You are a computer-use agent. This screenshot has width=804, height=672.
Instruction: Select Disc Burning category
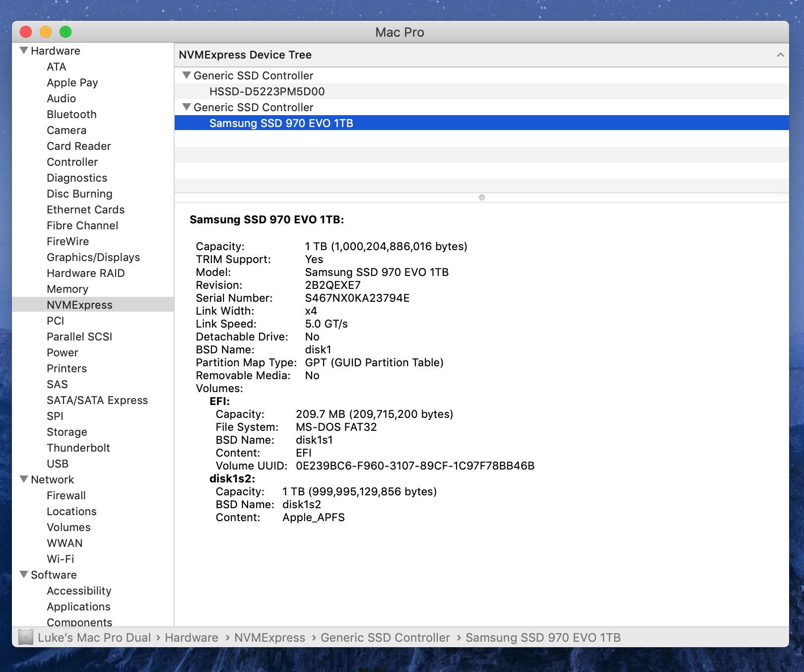pyautogui.click(x=79, y=194)
